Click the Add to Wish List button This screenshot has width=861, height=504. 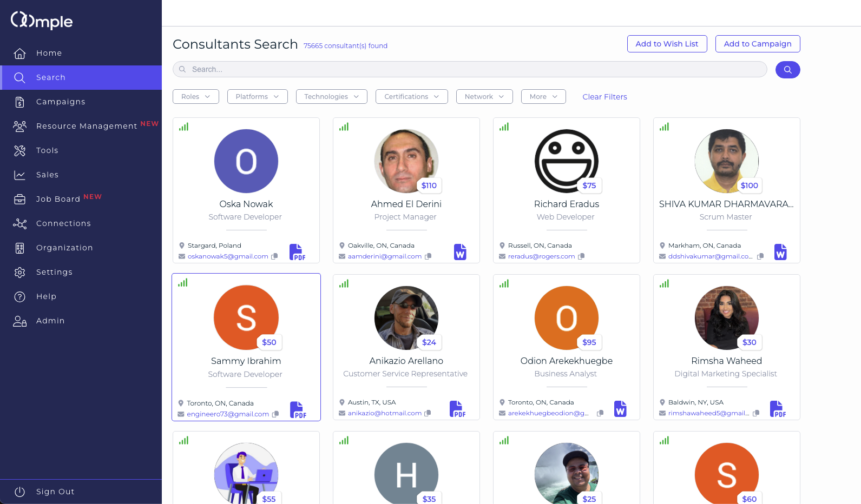[667, 44]
